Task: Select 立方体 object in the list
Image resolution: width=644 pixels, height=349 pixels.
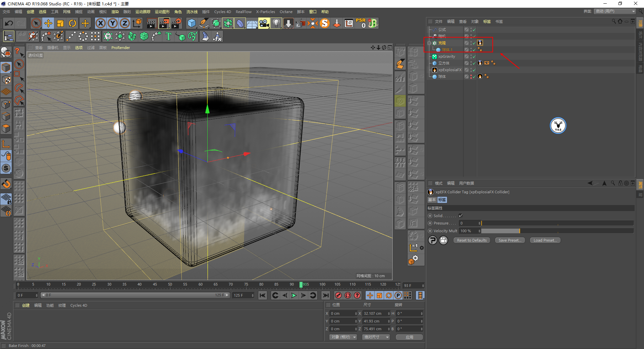Action: coord(444,63)
